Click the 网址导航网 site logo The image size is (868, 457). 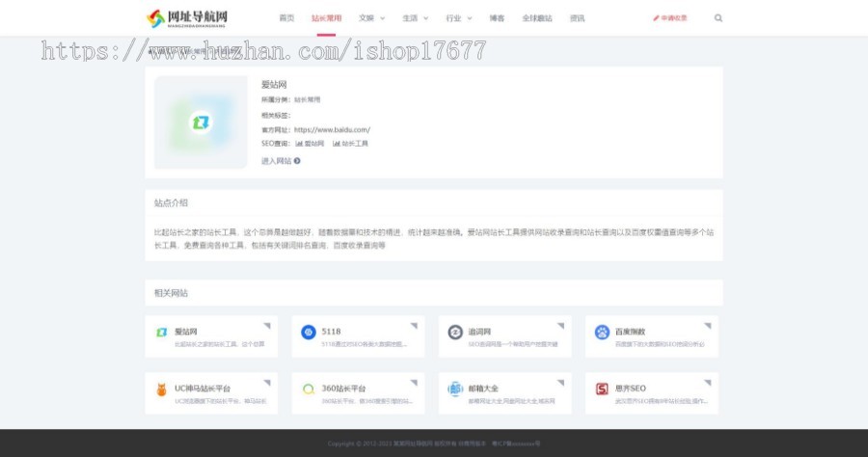[187, 18]
